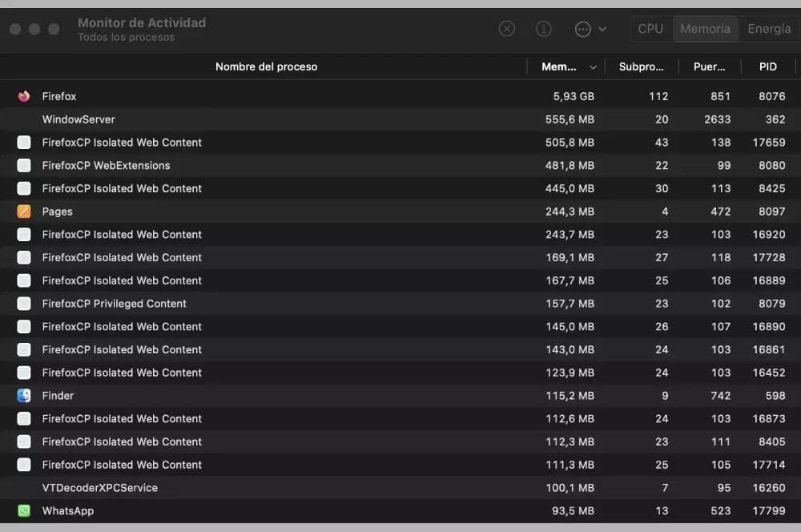The height and width of the screenshot is (532, 801).
Task: Click icon of FirefoxCP process using 143,0 MB
Action: (x=24, y=349)
